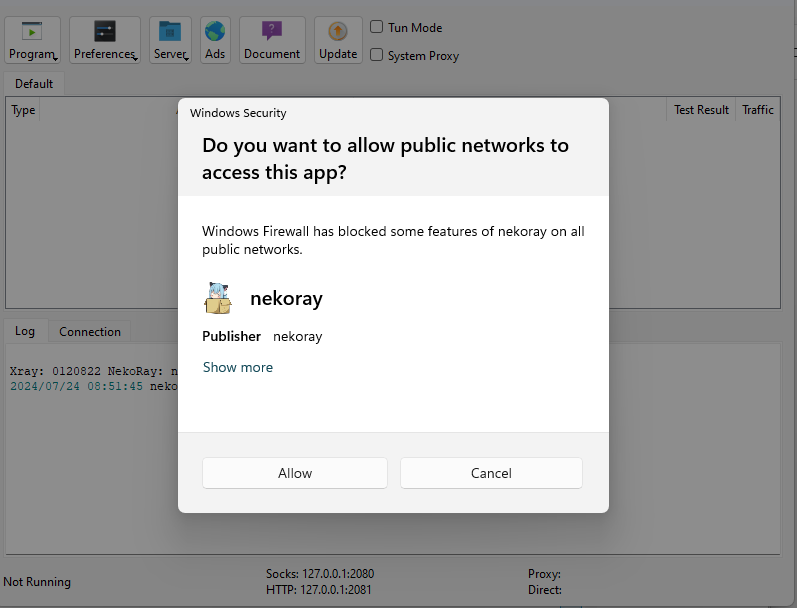
Task: Click the Proxy: status label
Action: (544, 573)
